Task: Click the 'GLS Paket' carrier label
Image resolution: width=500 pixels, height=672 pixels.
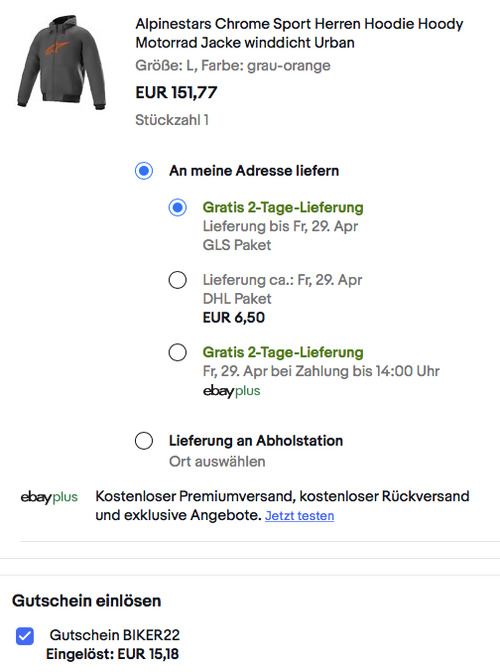Action: tap(237, 245)
